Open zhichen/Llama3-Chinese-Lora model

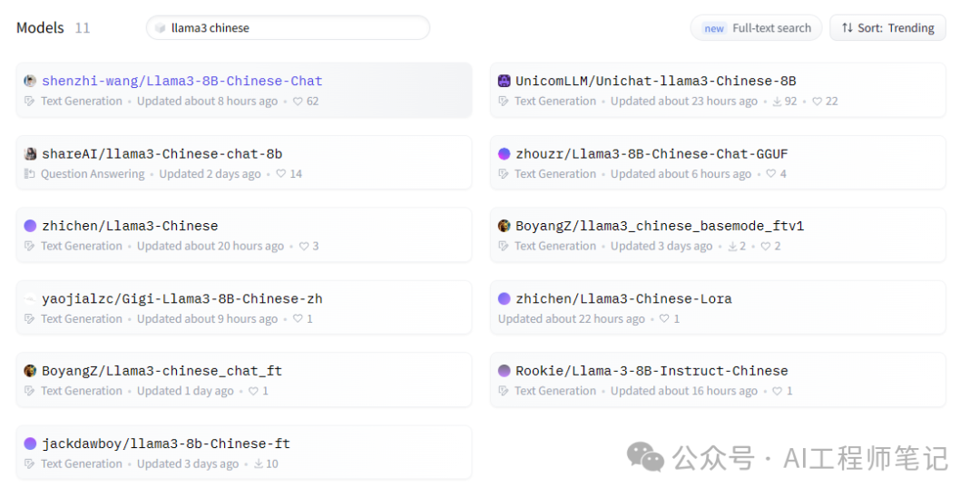pos(623,298)
